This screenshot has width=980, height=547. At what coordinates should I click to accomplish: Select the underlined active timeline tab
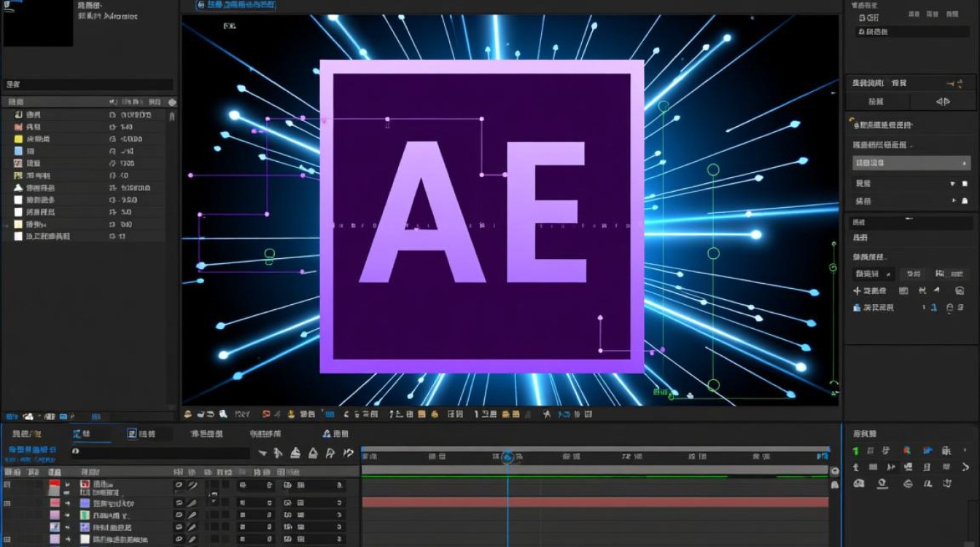click(82, 435)
